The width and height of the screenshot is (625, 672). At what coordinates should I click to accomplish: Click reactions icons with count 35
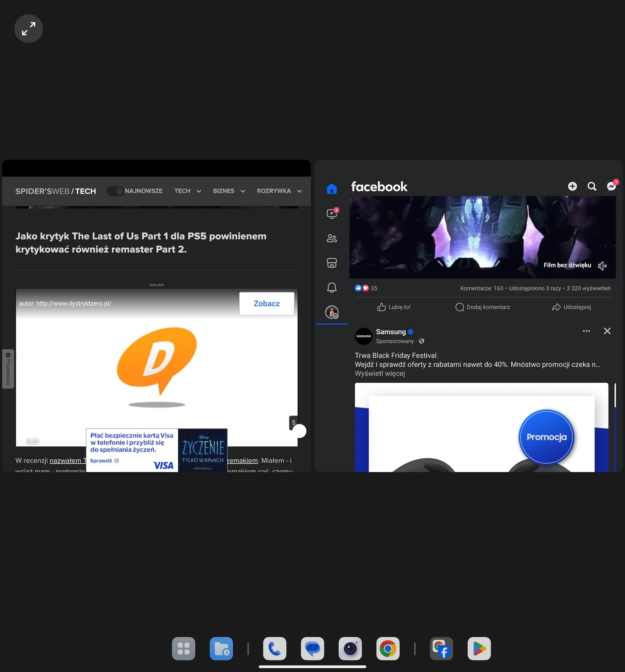tap(366, 288)
